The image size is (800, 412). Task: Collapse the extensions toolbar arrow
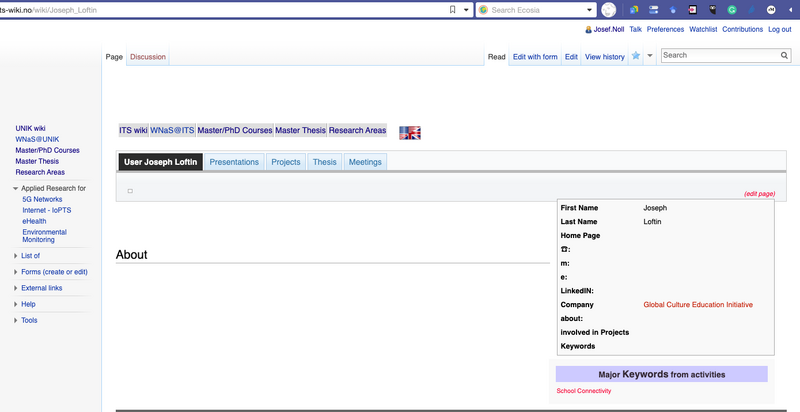790,10
